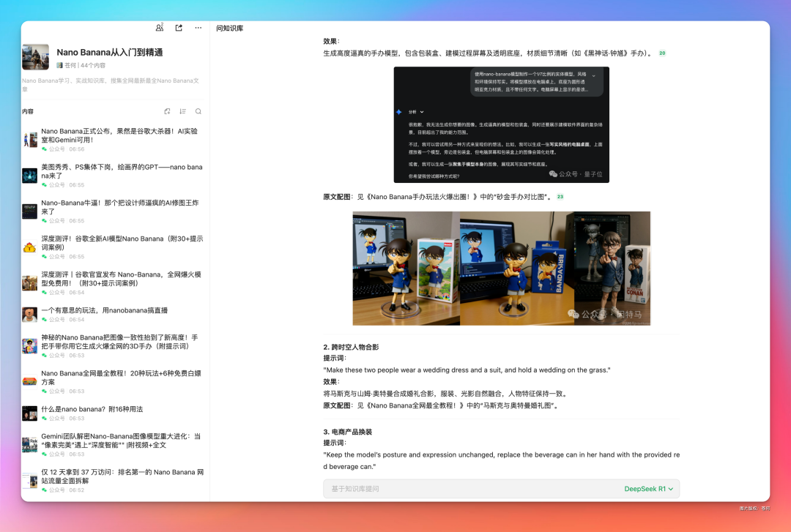
Task: Open the DeepSeek R1 model dropdown
Action: pyautogui.click(x=648, y=489)
